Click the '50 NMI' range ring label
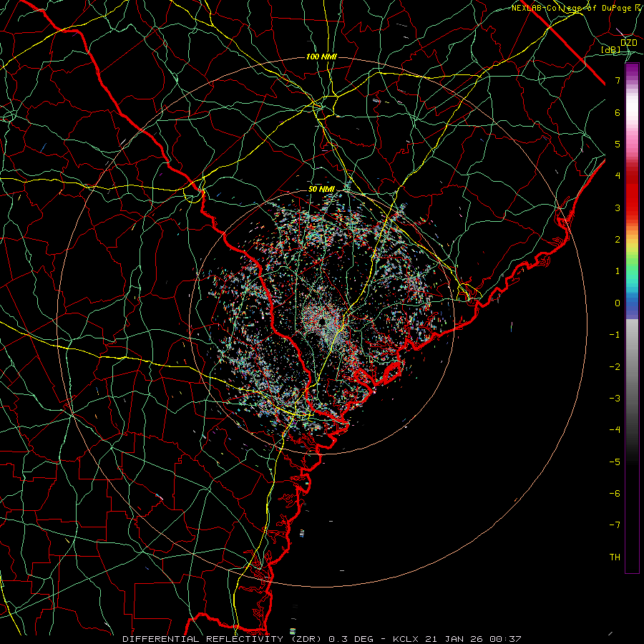 [321, 190]
